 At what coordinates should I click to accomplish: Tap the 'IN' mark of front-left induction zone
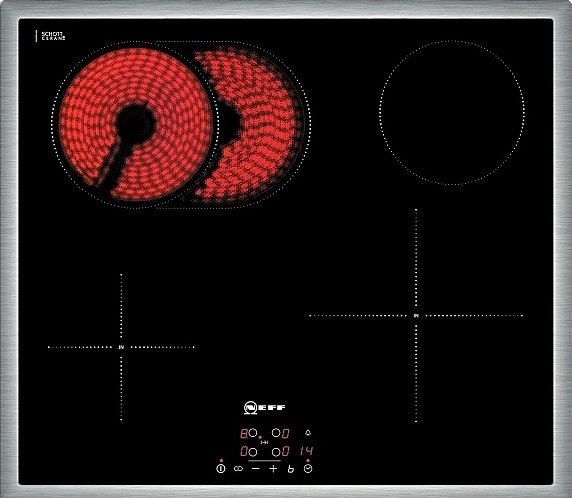click(x=121, y=347)
